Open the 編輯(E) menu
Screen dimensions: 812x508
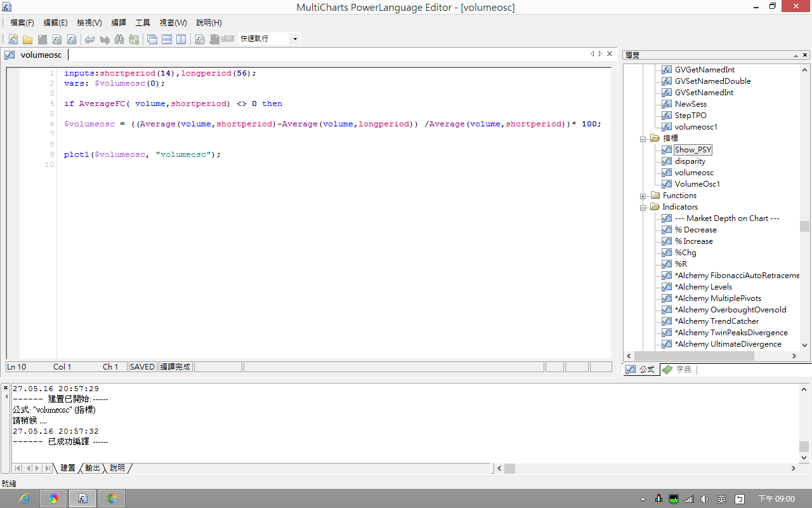[x=55, y=23]
